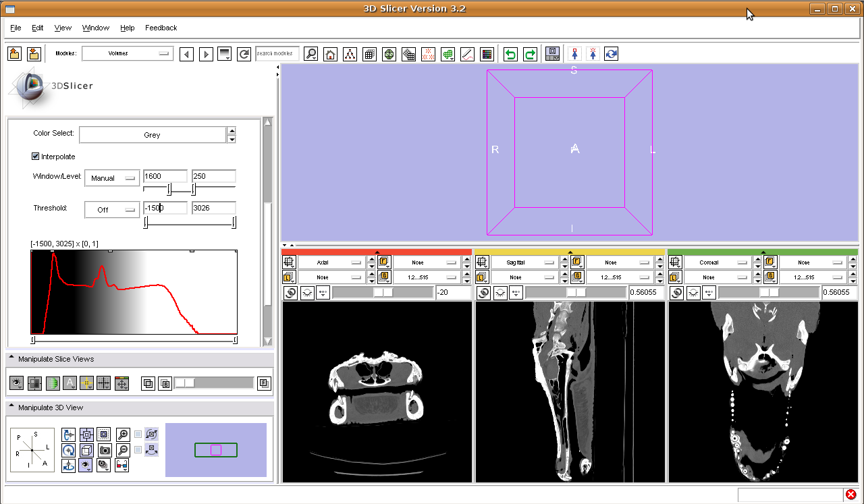Screen dimensions: 864x504
Task: Click the refresh module button beside search
Action: [x=244, y=54]
